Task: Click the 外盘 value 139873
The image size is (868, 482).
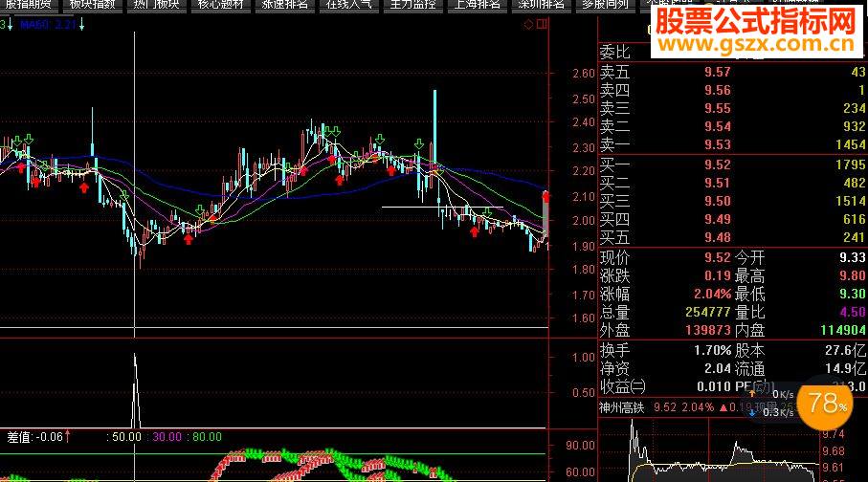Action: 708,331
